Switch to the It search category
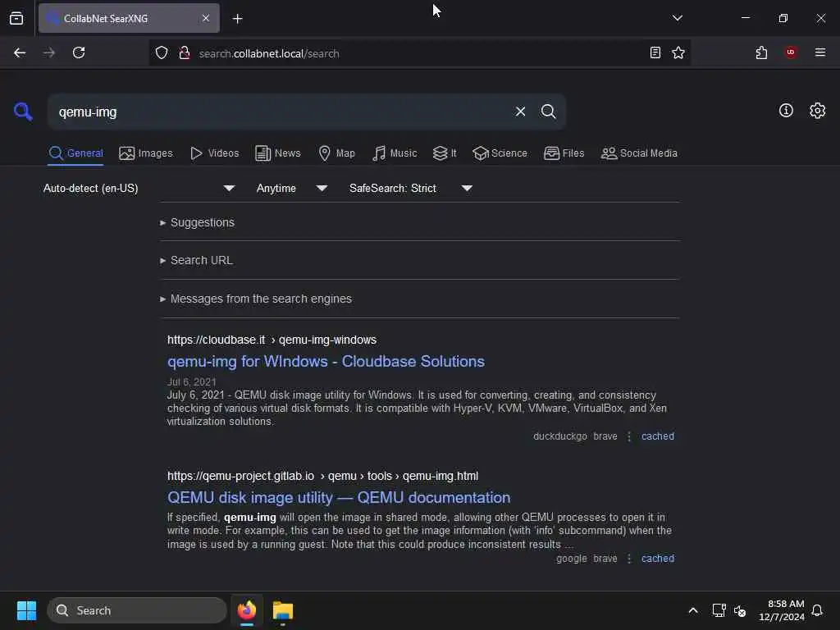This screenshot has height=630, width=840. pos(444,153)
